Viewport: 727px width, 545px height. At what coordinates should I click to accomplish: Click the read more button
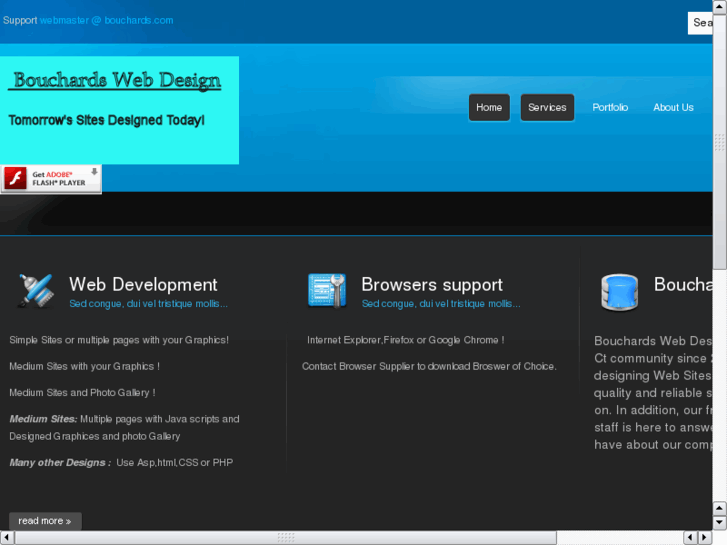(45, 521)
